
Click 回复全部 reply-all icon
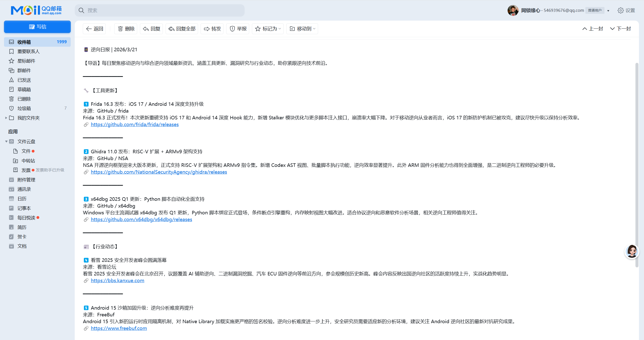[x=171, y=29]
